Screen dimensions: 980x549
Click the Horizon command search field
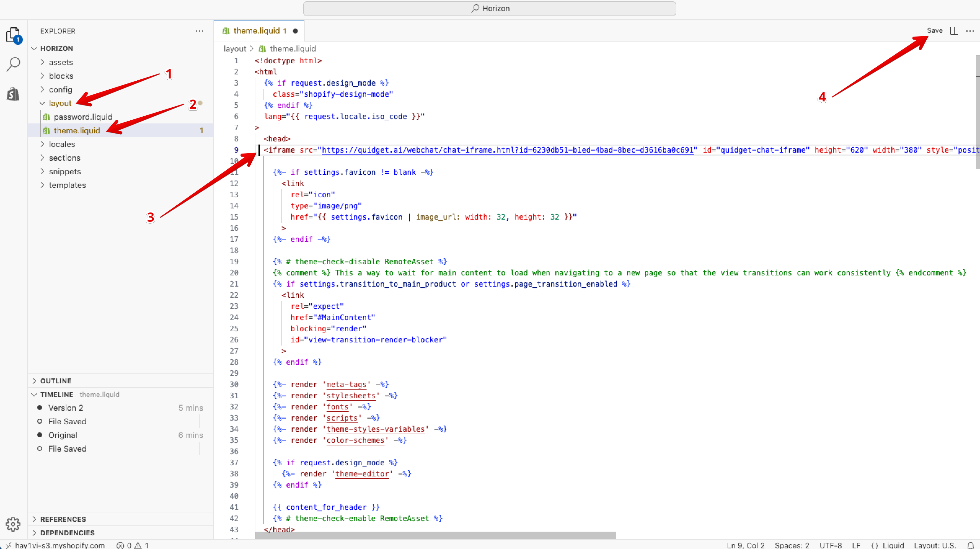[x=490, y=8]
